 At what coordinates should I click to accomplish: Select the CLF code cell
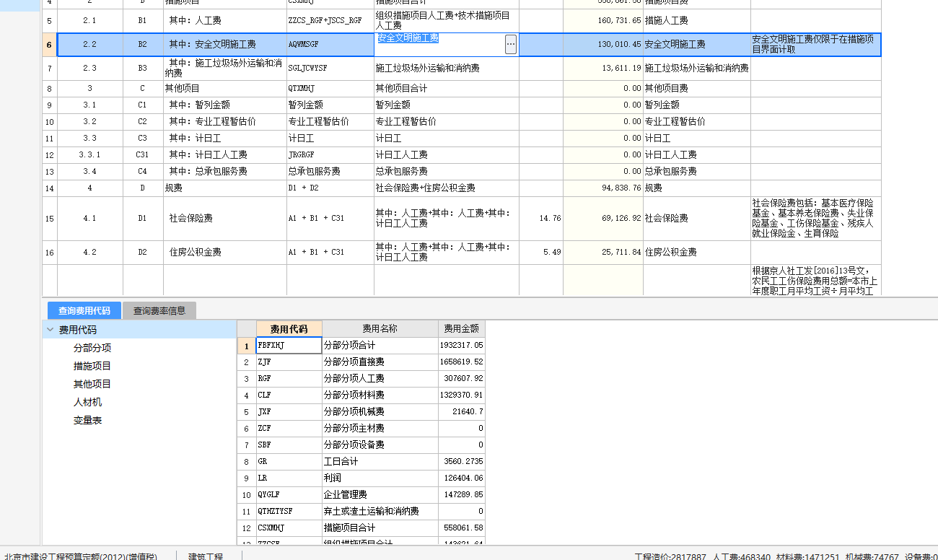[289, 395]
